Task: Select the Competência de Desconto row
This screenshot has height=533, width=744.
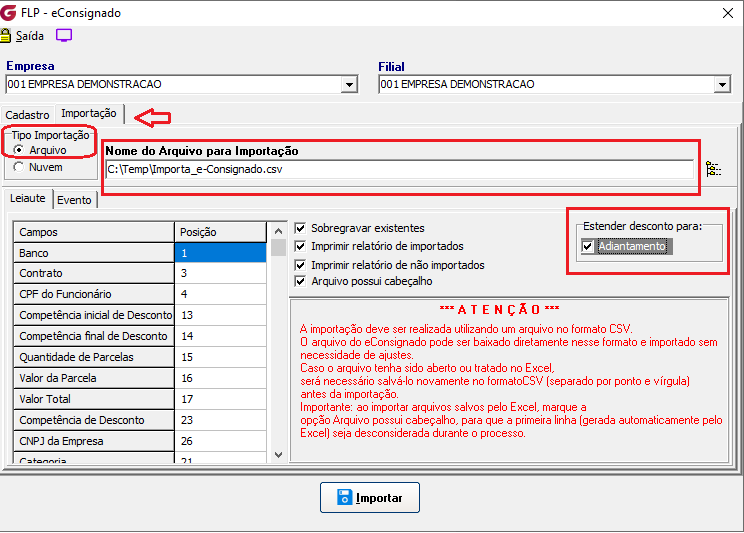Action: tap(93, 420)
